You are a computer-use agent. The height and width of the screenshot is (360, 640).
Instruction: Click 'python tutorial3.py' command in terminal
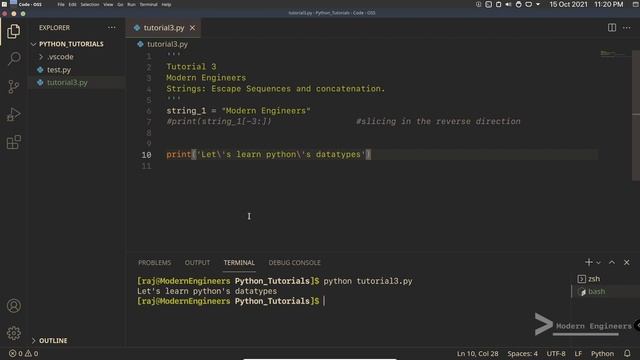point(368,281)
